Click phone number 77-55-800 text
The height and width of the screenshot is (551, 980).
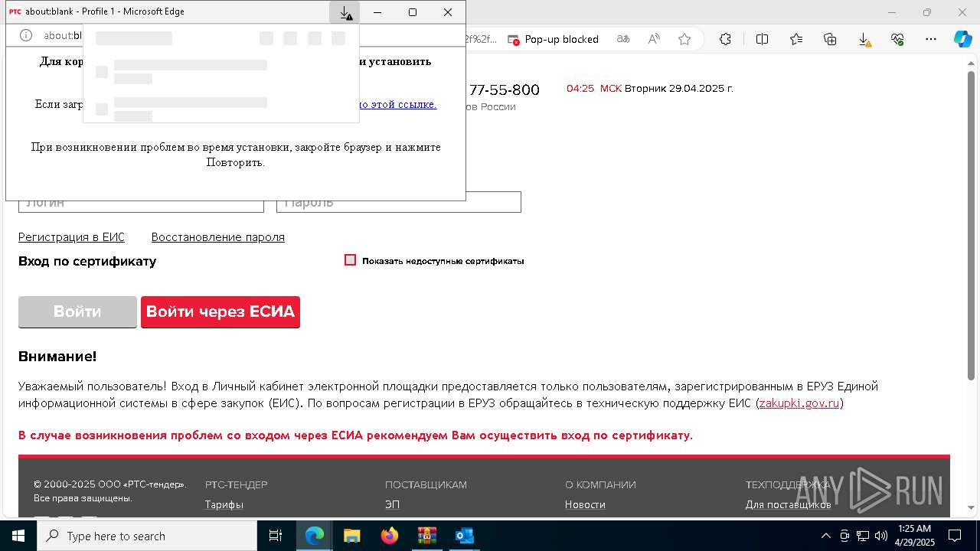[x=505, y=90]
